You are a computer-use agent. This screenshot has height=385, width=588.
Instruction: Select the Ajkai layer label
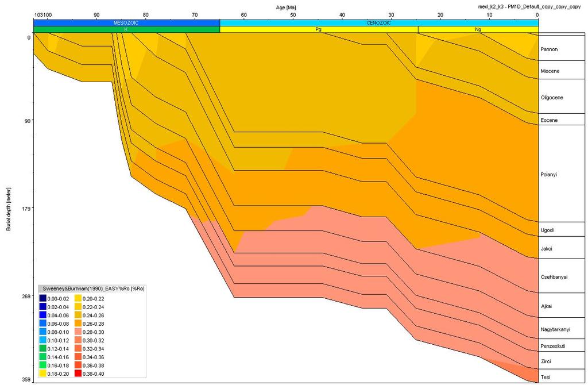click(x=546, y=306)
